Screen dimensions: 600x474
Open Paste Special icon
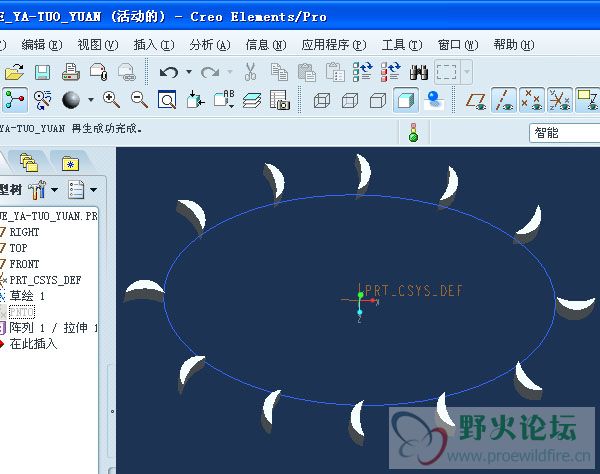[x=335, y=72]
